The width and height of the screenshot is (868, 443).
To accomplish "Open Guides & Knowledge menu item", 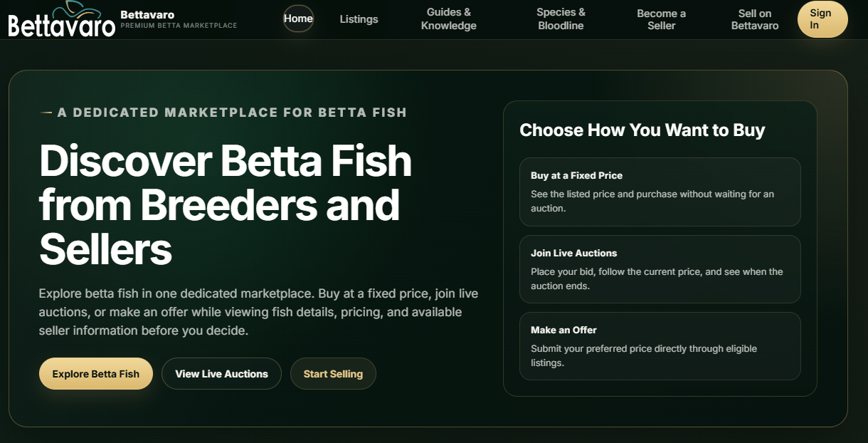I will tap(449, 19).
